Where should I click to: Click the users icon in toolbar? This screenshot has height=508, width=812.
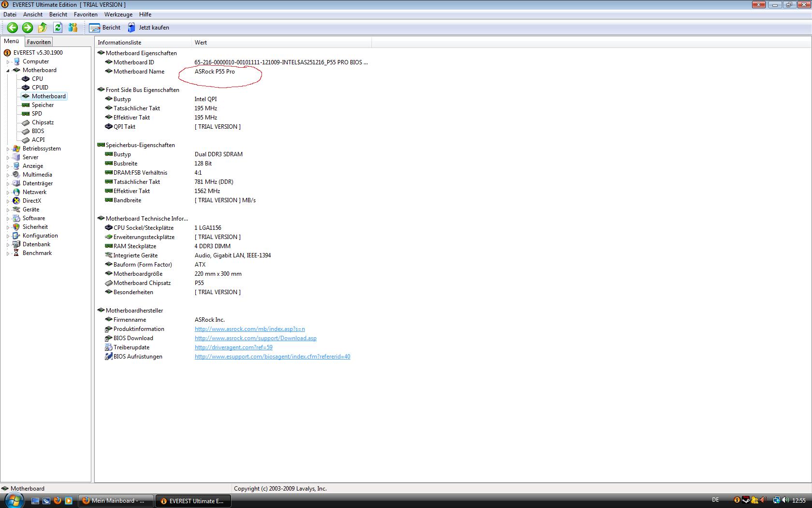point(73,28)
